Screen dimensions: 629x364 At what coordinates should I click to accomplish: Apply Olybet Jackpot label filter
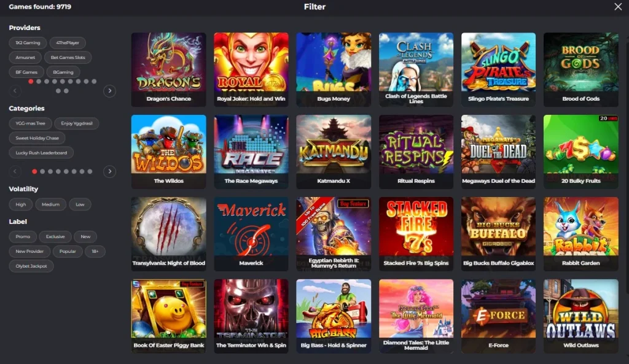[31, 266]
